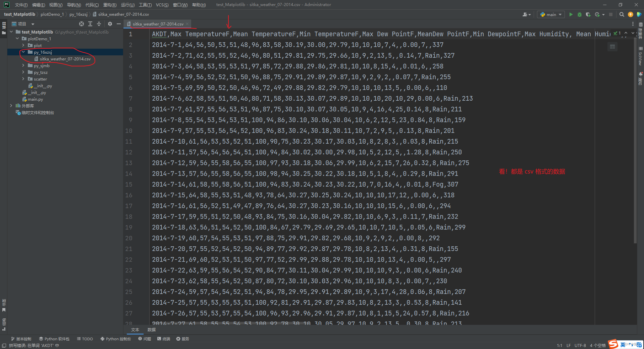Select sitka_weather_07-2014.csv in project tree
Image resolution: width=644 pixels, height=349 pixels.
(x=65, y=59)
